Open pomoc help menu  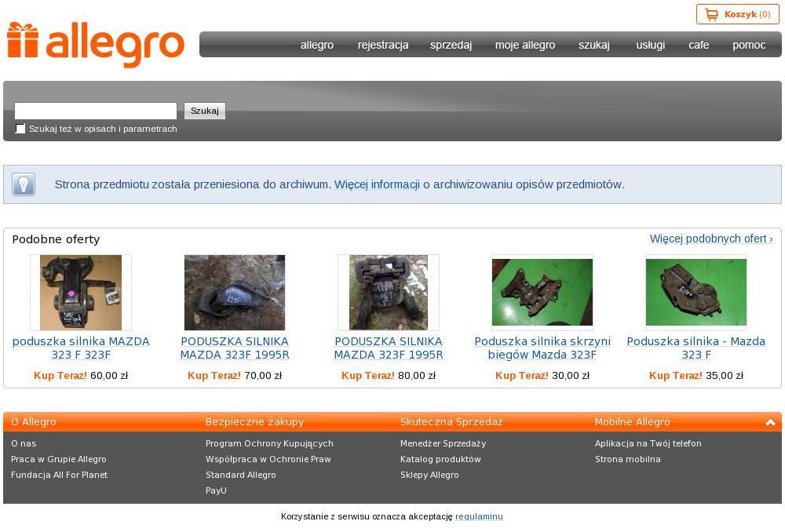pyautogui.click(x=749, y=45)
